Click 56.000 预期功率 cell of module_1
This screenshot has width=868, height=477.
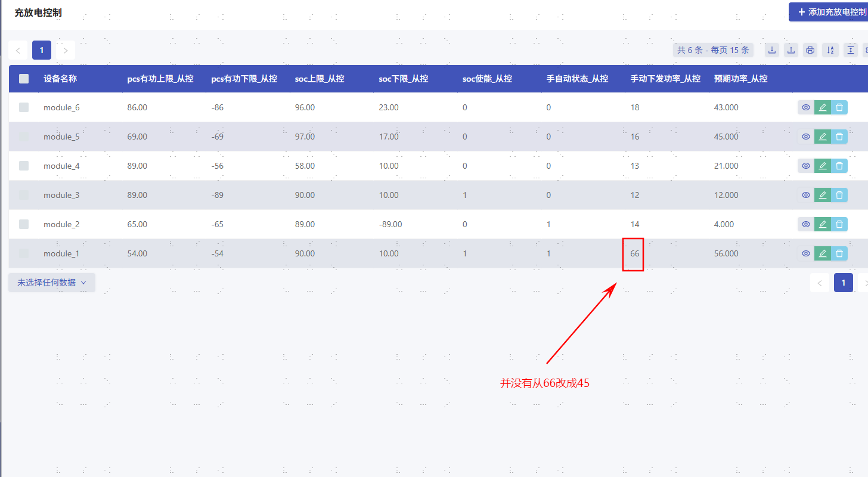tap(726, 253)
